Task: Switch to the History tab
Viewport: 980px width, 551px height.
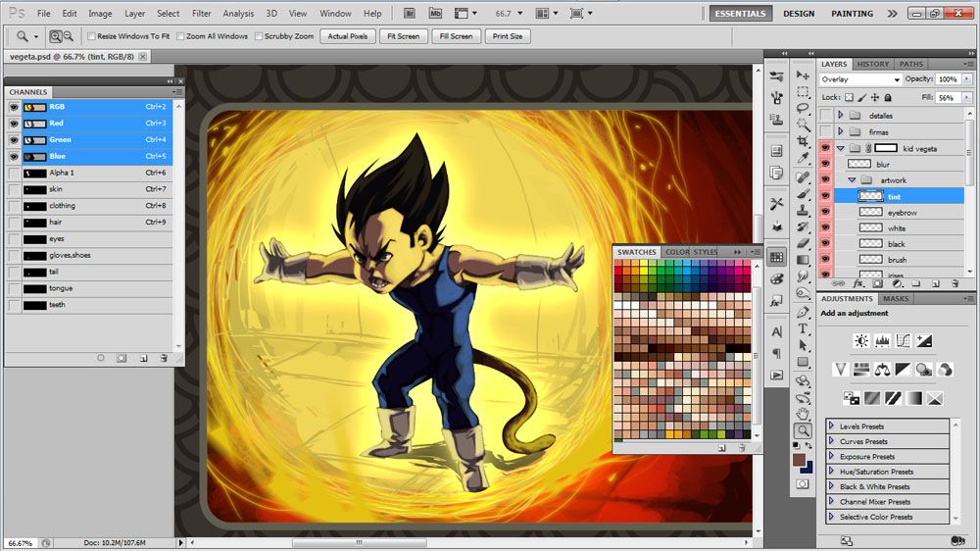Action: (872, 64)
